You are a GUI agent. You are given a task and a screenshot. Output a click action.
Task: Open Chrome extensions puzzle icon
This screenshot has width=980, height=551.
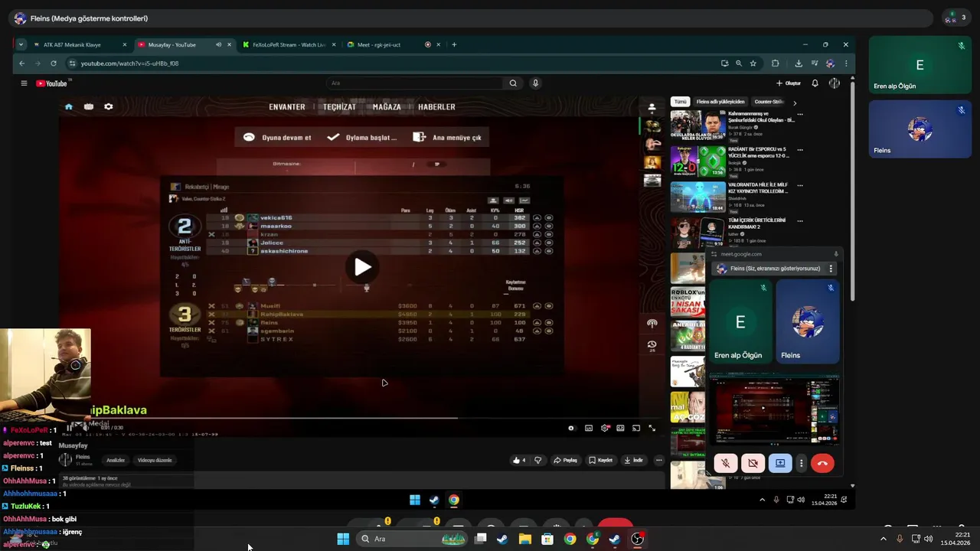tap(775, 64)
